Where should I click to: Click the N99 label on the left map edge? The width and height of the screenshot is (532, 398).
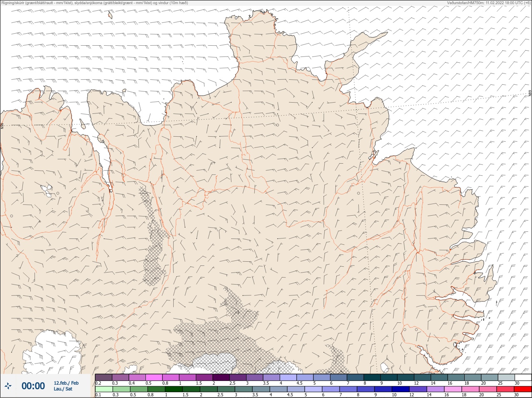(2, 125)
